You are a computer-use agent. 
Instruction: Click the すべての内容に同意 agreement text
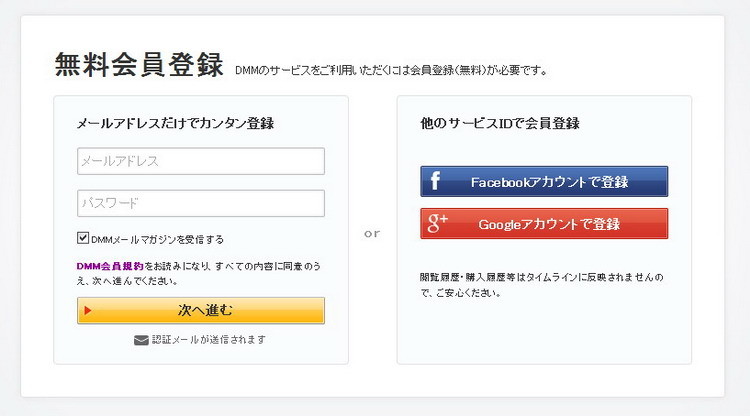270,266
